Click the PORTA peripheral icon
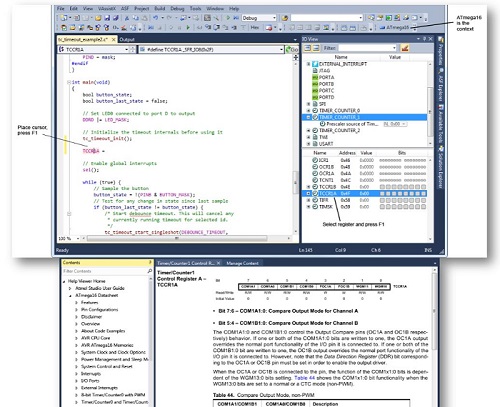 pos(315,77)
